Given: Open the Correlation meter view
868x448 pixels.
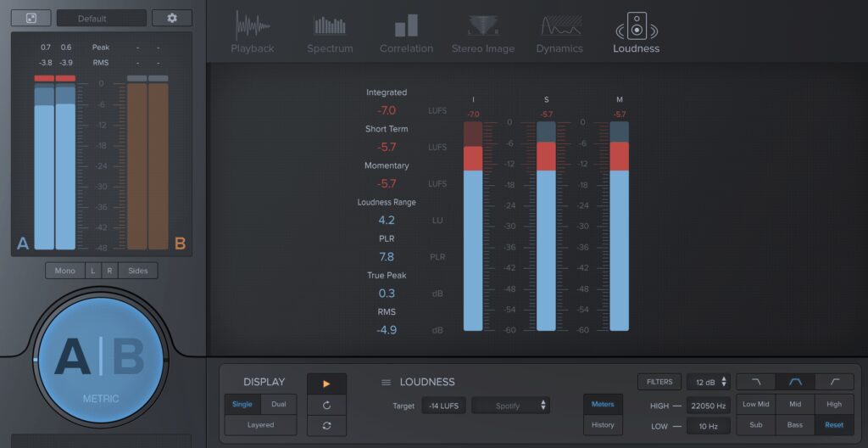Looking at the screenshot, I should click(x=406, y=33).
